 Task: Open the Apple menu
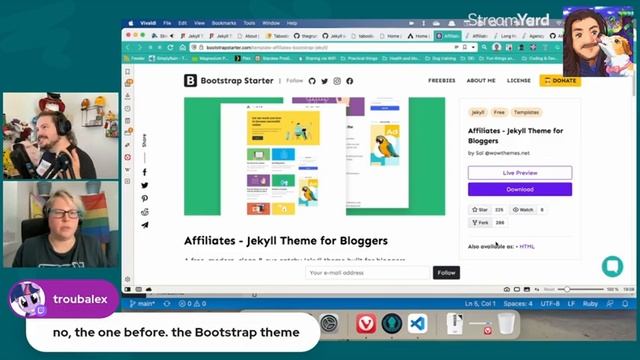coord(131,23)
